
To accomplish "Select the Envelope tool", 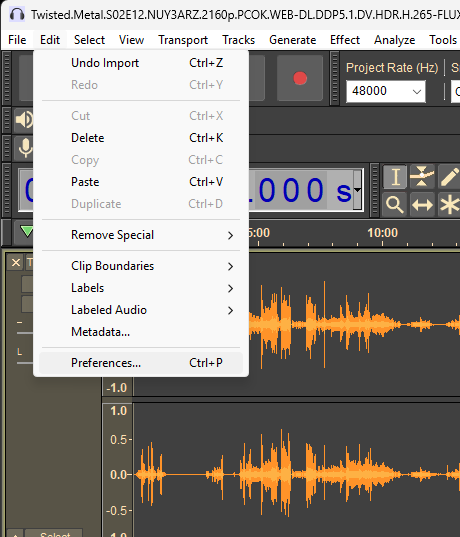I will tap(422, 177).
